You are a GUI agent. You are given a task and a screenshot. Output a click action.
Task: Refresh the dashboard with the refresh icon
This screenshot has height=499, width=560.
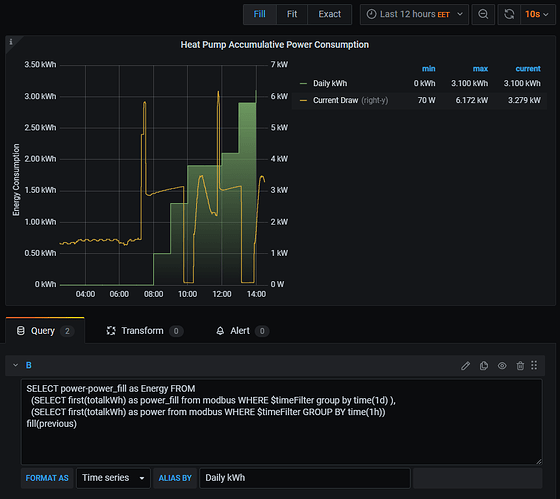(509, 14)
